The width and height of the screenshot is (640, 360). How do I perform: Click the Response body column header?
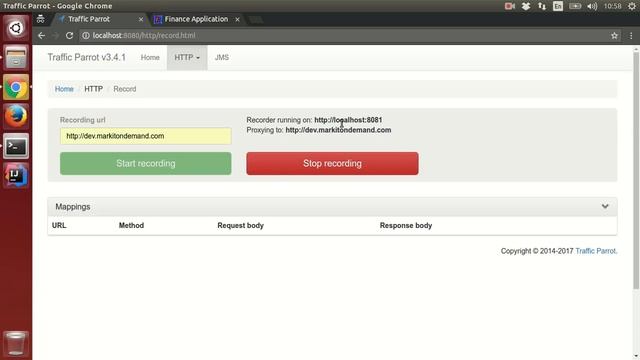(406, 225)
